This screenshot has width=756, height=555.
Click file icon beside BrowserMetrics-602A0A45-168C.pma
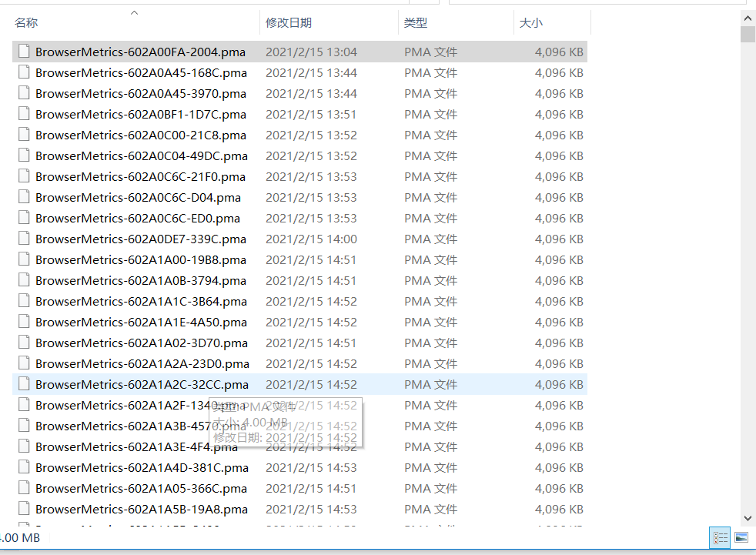coord(23,72)
